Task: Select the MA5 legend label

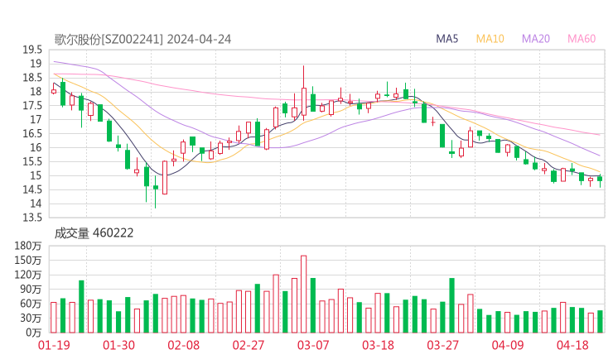Action: click(446, 39)
